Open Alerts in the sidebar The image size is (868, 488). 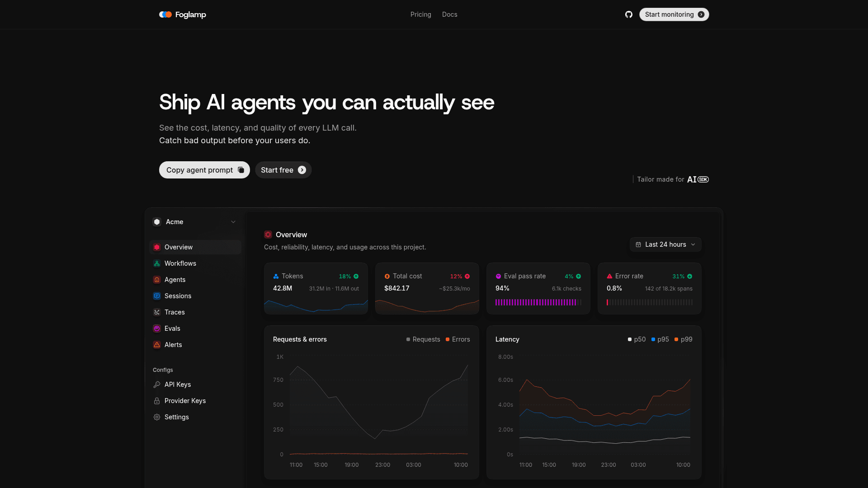pos(195,345)
